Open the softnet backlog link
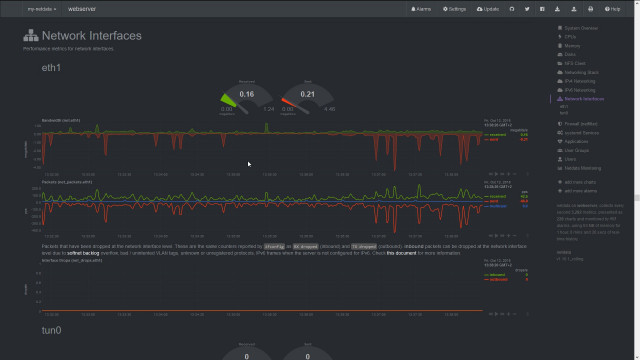 [x=83, y=253]
